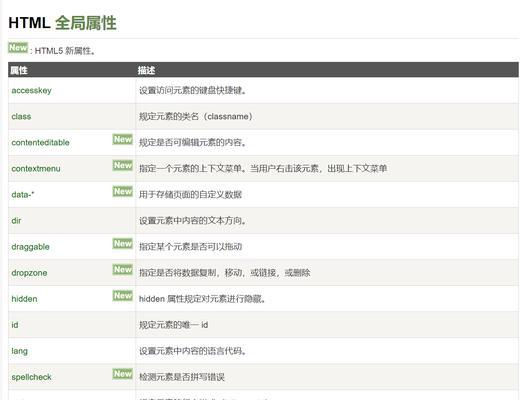Click the description 检测元素是否拼写错误
The height and width of the screenshot is (400, 522).
pos(182,377)
